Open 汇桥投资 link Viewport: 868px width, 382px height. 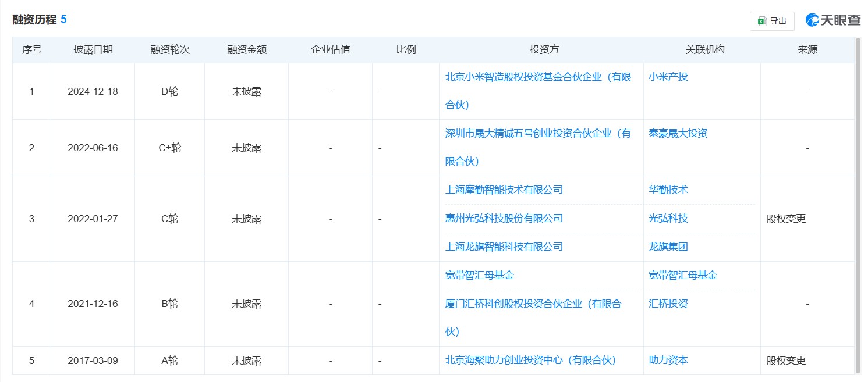tap(668, 304)
